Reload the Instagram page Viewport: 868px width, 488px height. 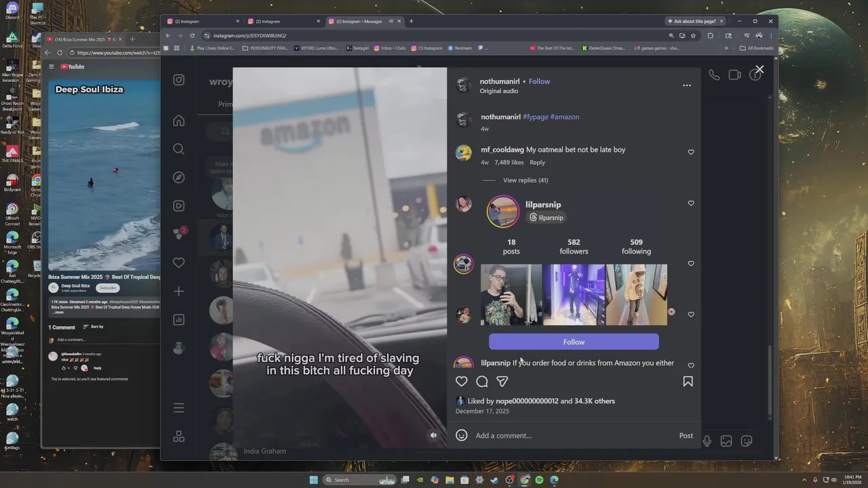[193, 35]
